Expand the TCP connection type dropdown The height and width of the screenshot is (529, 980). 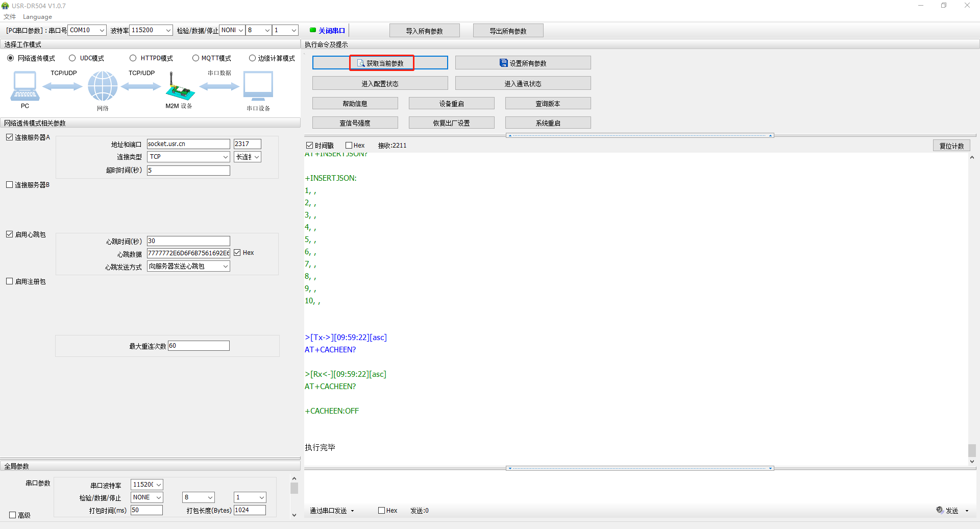coord(225,157)
